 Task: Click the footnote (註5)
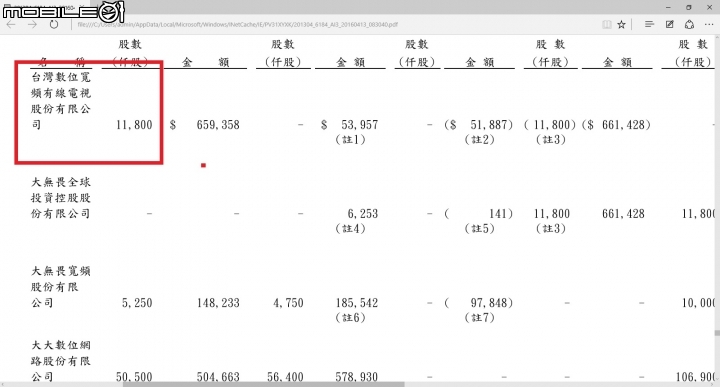479,229
